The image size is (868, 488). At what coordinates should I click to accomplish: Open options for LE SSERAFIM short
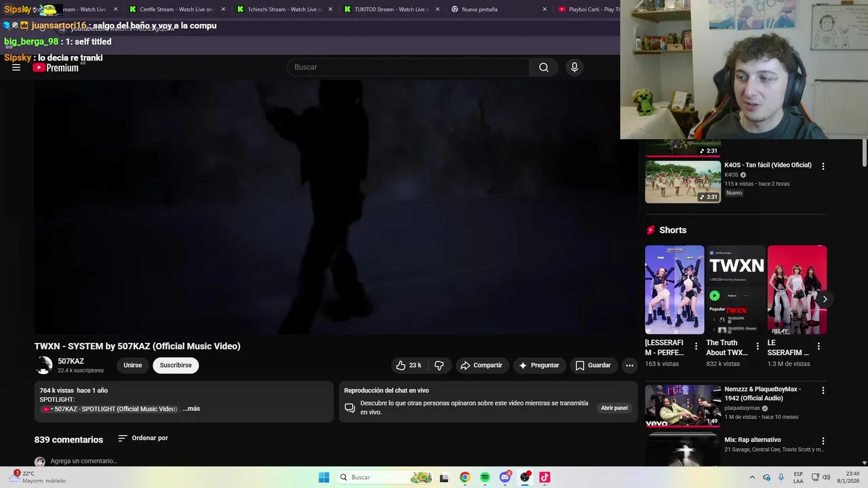[x=818, y=346]
